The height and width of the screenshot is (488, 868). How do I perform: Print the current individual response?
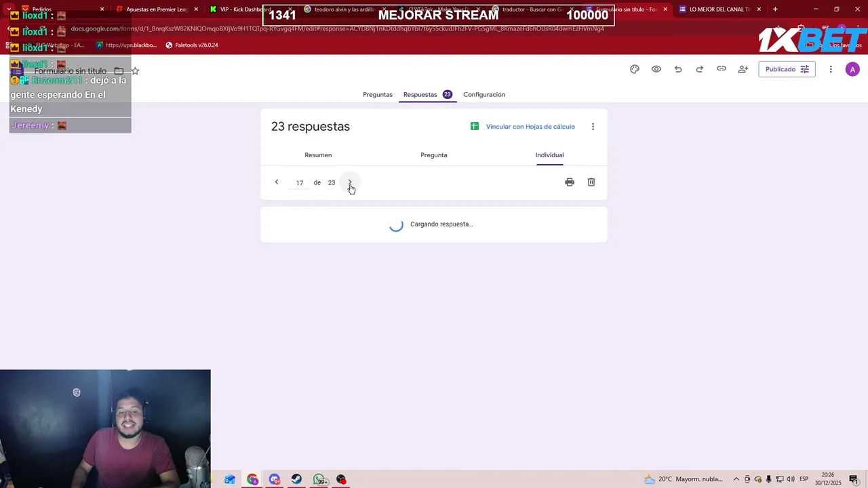point(570,182)
